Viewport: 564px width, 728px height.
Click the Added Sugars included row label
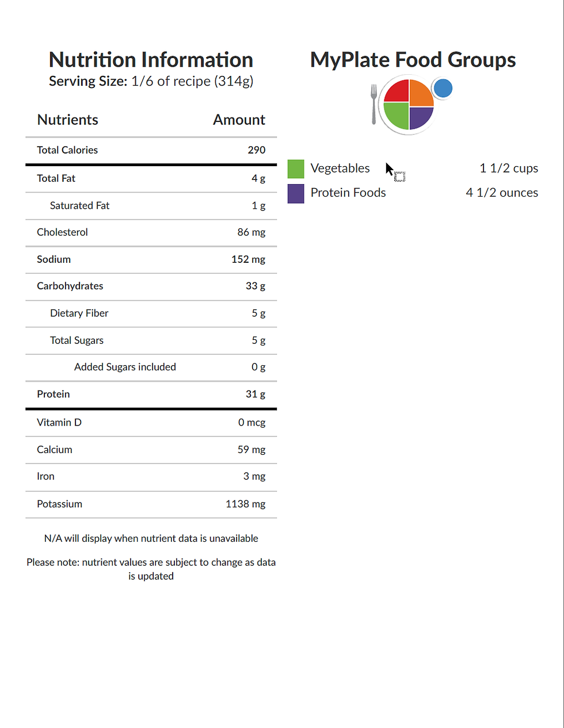(125, 367)
